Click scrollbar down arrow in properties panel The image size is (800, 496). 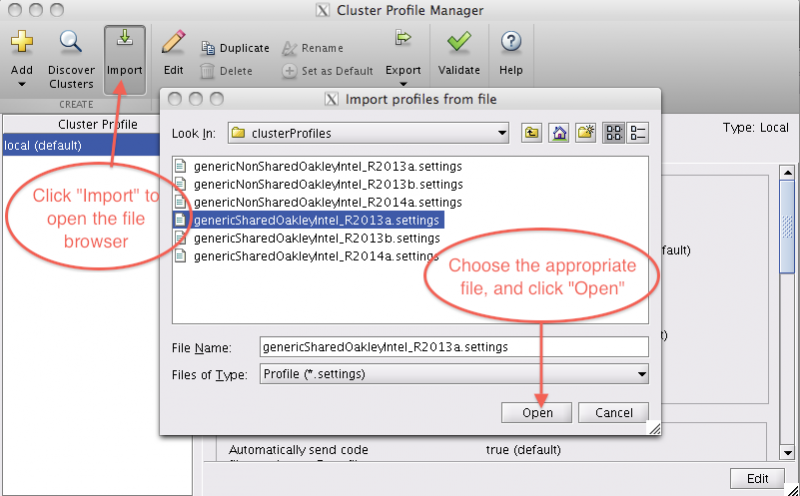click(787, 452)
